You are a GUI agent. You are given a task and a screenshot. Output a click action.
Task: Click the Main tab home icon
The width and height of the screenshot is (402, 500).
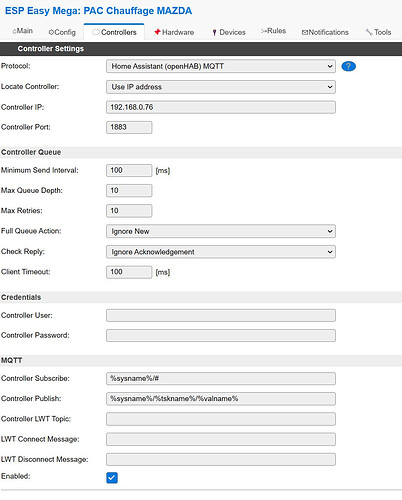coord(14,31)
